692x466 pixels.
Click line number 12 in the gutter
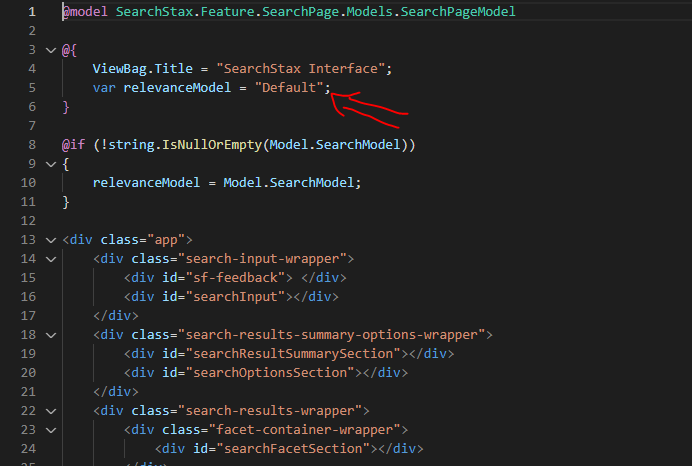(28, 221)
